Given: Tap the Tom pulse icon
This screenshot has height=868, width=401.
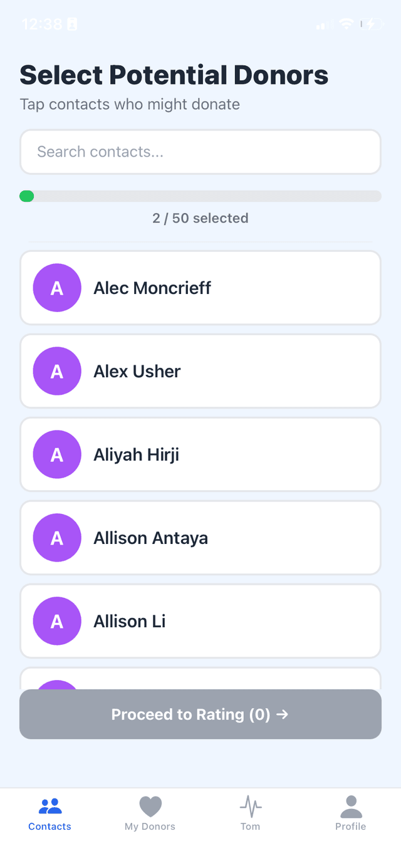Looking at the screenshot, I should click(251, 806).
